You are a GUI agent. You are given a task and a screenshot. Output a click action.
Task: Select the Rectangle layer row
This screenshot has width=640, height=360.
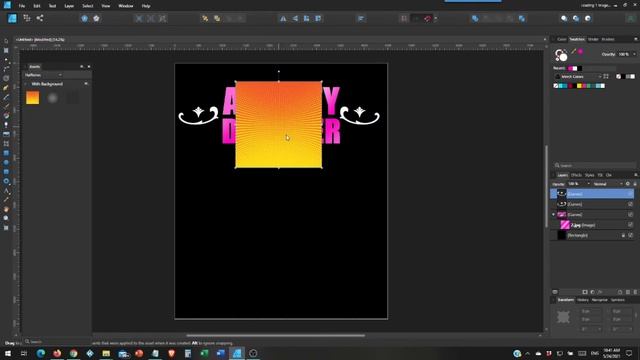(592, 236)
